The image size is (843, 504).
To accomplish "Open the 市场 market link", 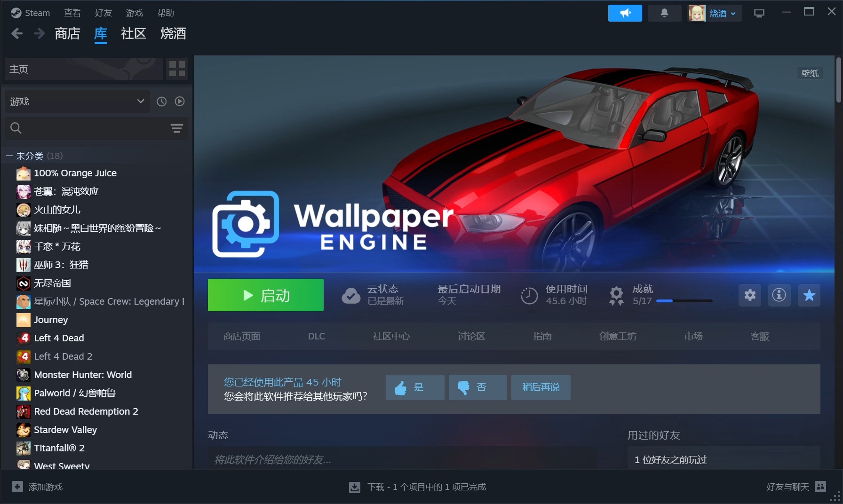I will (x=693, y=336).
